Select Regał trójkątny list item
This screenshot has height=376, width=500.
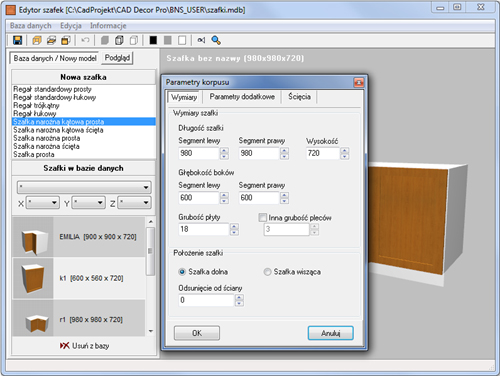tap(84, 105)
